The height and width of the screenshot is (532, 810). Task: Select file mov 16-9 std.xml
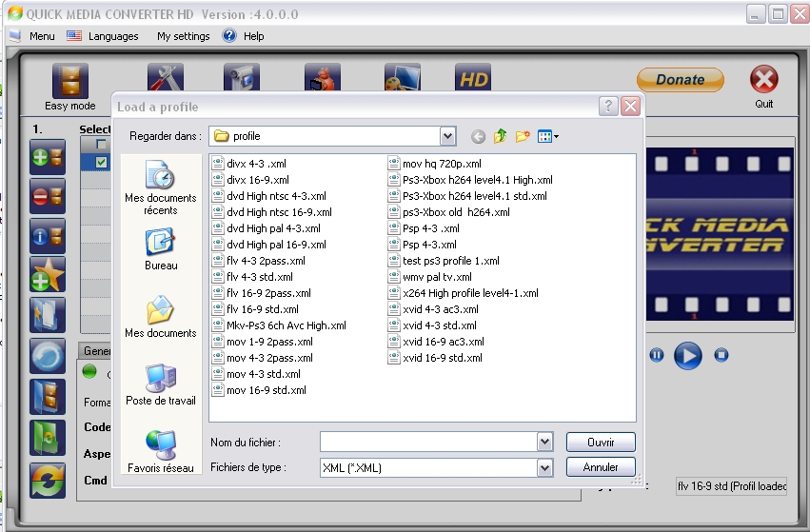click(x=259, y=390)
